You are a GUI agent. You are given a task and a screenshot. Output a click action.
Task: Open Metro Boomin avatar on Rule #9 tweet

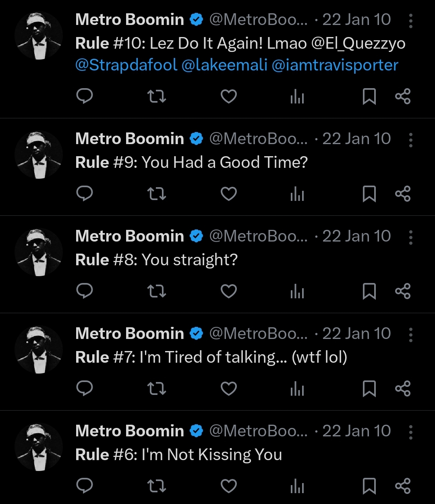pyautogui.click(x=39, y=155)
